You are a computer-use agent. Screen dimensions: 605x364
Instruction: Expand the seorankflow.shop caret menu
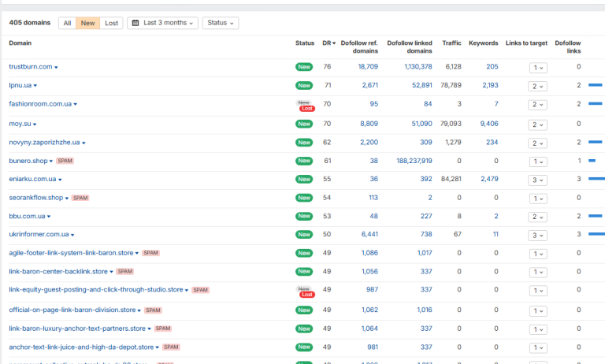tap(67, 199)
